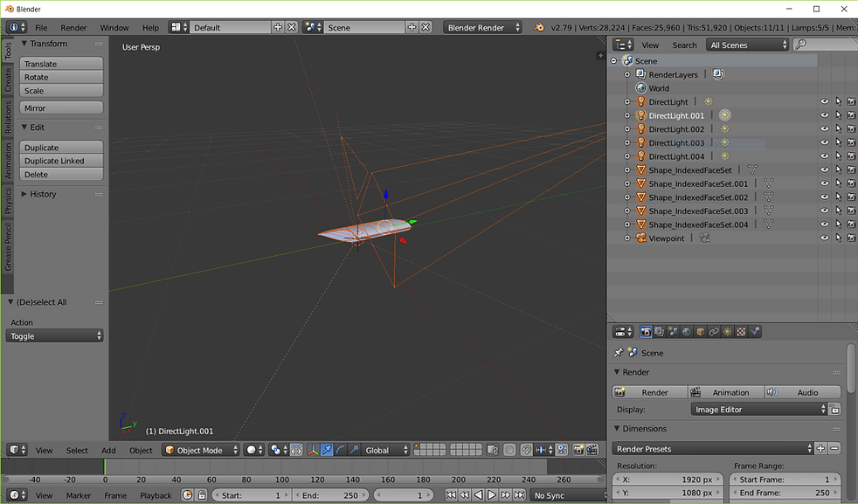Open the Physics properties tab
The width and height of the screenshot is (858, 504).
tap(755, 332)
